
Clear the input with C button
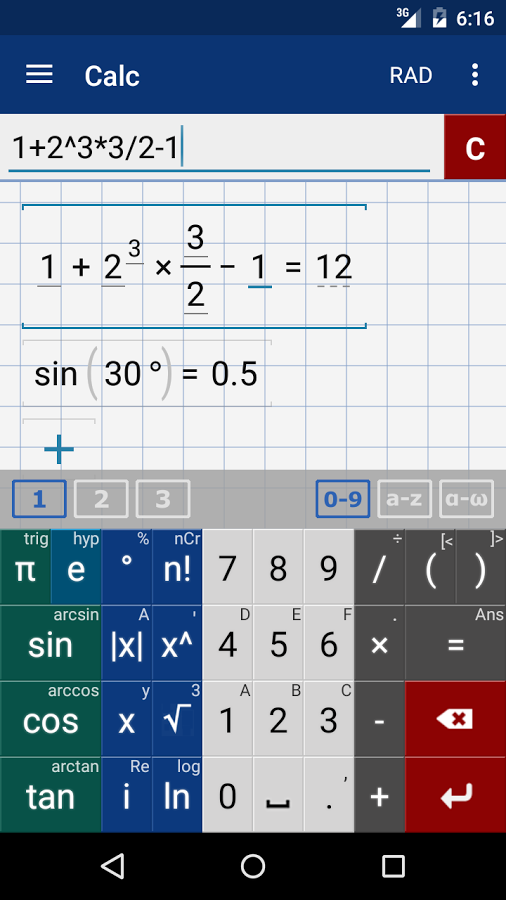475,147
